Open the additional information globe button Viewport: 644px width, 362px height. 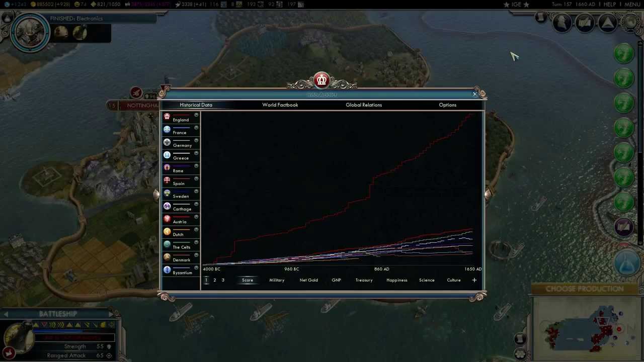tap(630, 23)
